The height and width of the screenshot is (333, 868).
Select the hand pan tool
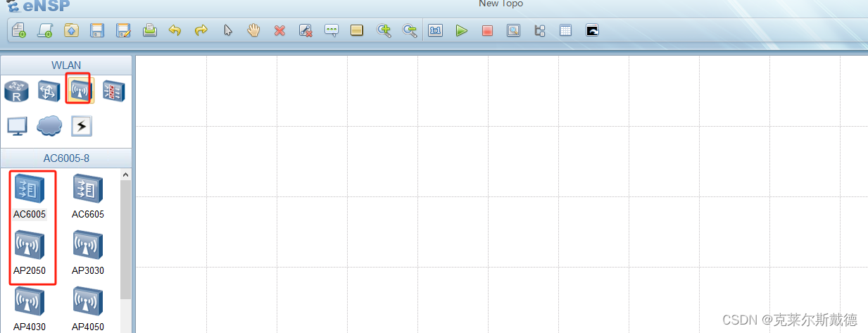point(253,30)
